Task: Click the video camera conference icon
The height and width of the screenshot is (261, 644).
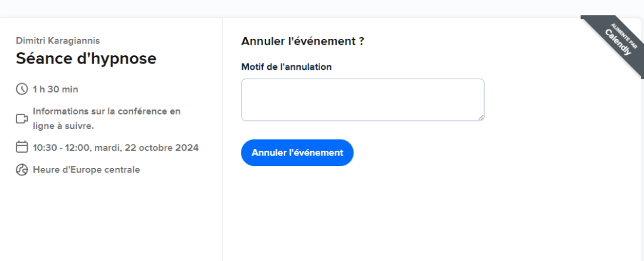Action: pos(22,119)
